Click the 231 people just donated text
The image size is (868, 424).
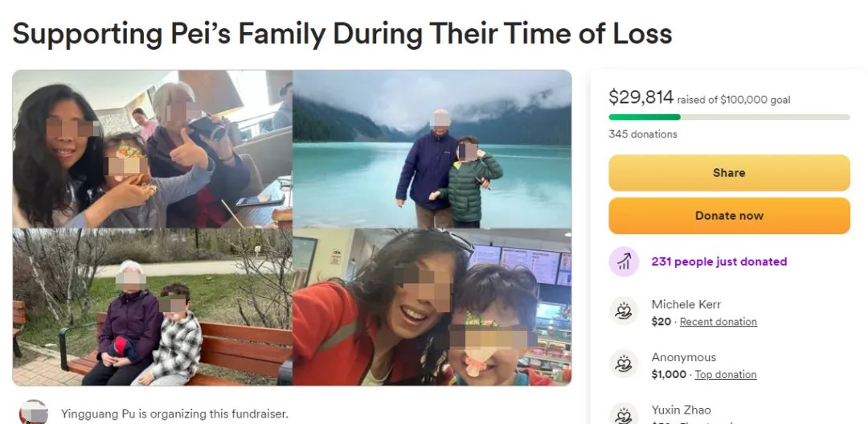click(719, 261)
